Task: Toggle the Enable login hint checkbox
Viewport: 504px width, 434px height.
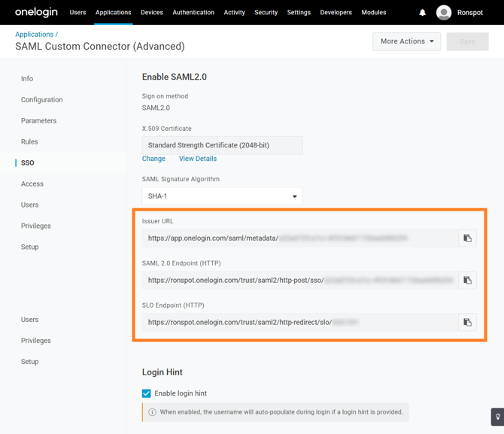Action: 147,393
